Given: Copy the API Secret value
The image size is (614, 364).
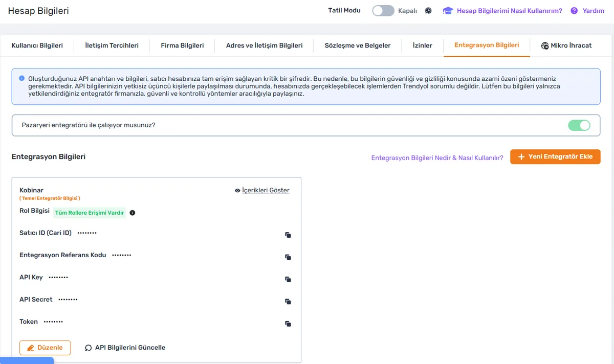Looking at the screenshot, I should point(288,302).
